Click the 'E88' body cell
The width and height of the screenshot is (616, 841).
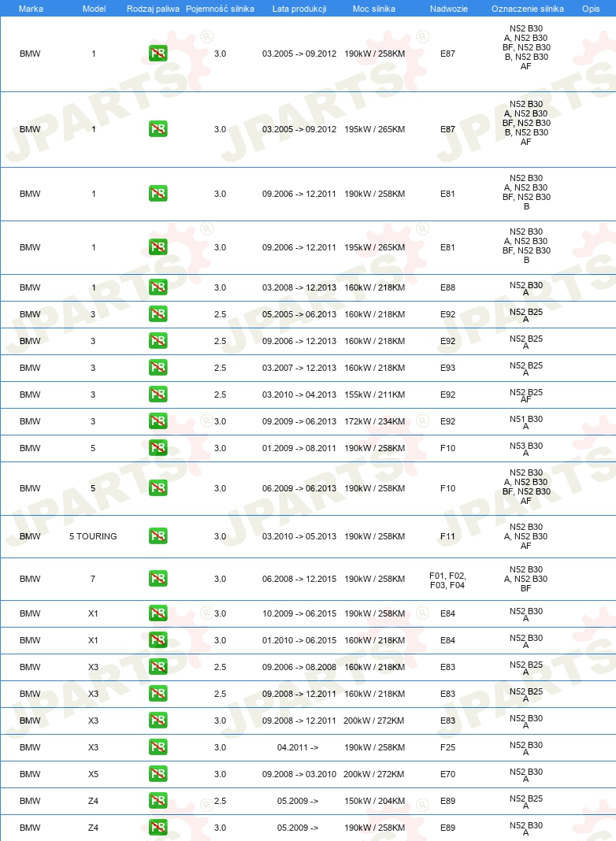pos(447,287)
